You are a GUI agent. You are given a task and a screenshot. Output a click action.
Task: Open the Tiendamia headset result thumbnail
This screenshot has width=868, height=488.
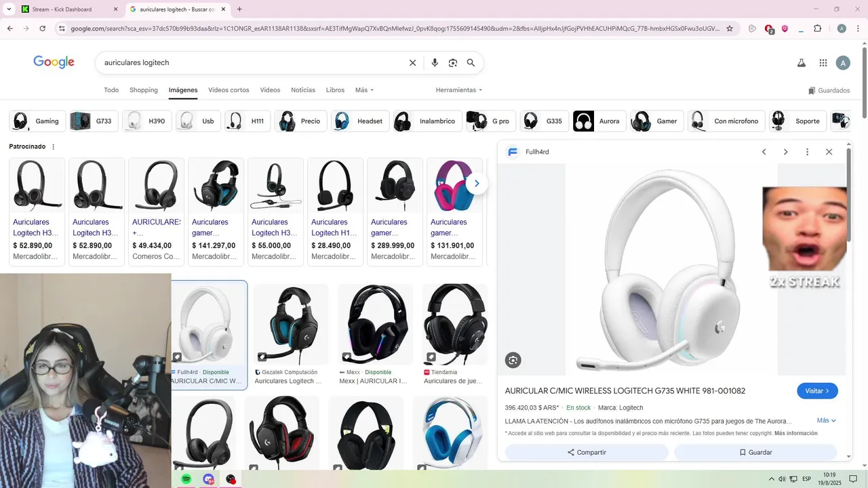(455, 324)
